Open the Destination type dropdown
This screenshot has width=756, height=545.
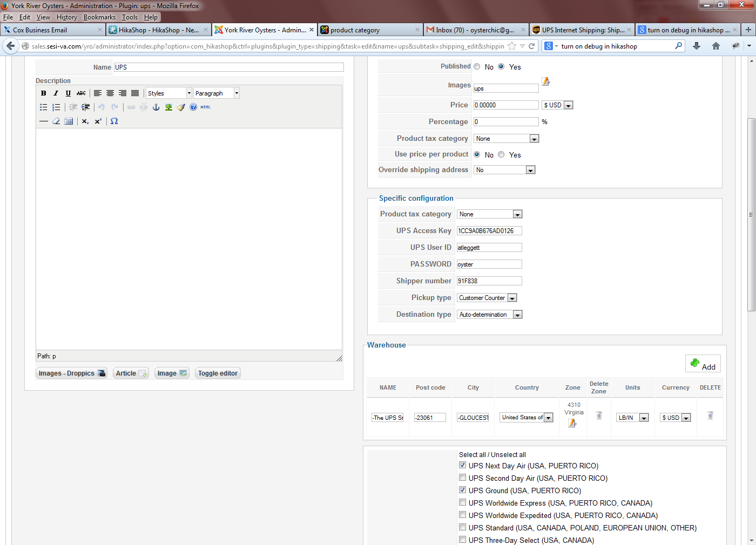click(x=490, y=315)
